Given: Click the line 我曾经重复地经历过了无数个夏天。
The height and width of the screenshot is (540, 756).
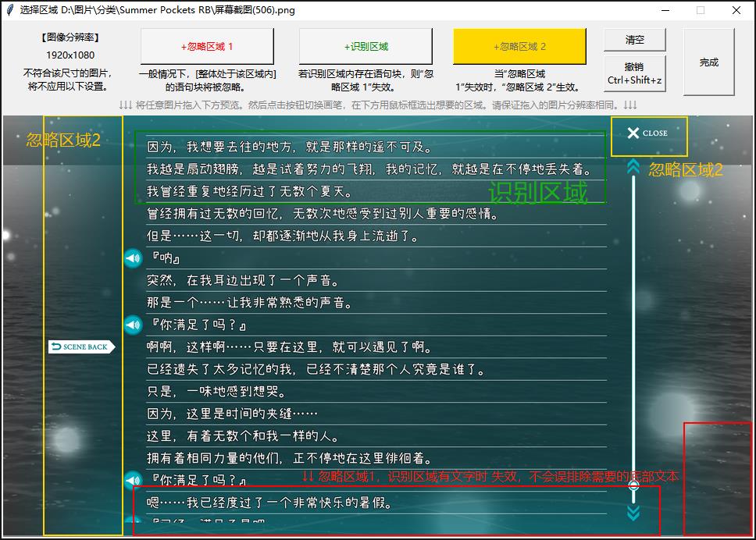Looking at the screenshot, I should pyautogui.click(x=249, y=191).
